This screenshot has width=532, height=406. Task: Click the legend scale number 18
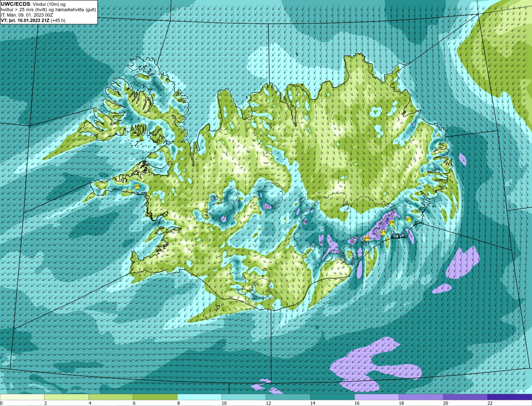click(401, 403)
